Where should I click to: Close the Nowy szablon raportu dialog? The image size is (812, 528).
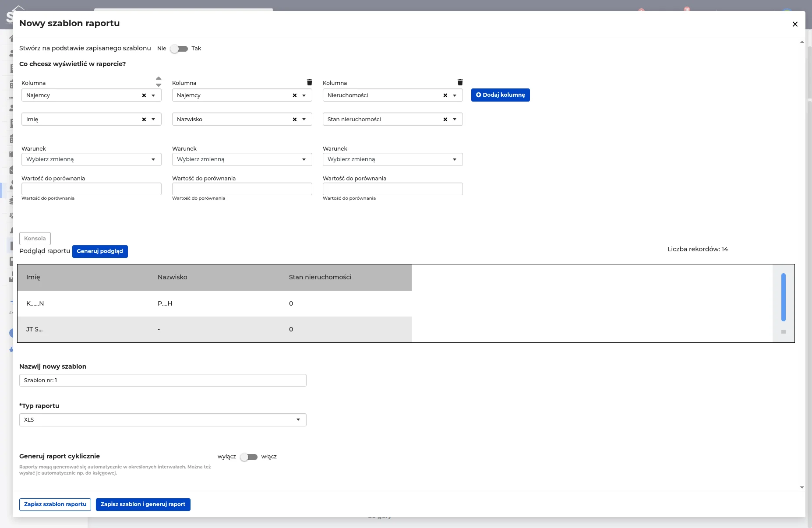tap(795, 24)
